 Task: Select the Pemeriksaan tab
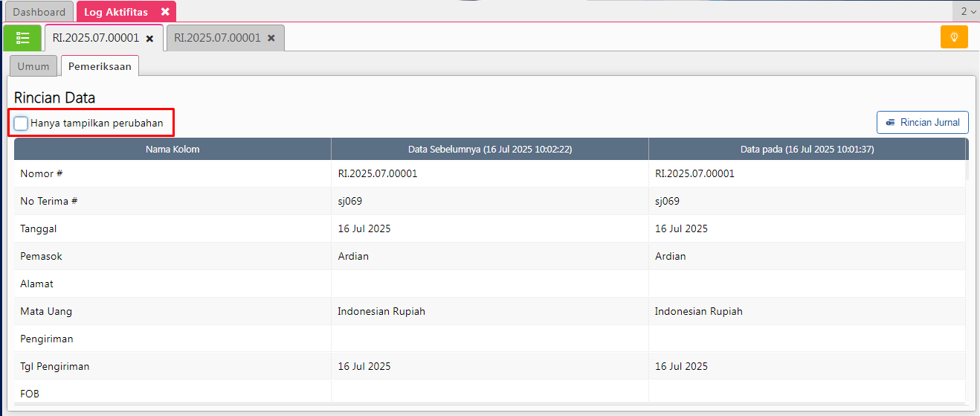coord(100,66)
